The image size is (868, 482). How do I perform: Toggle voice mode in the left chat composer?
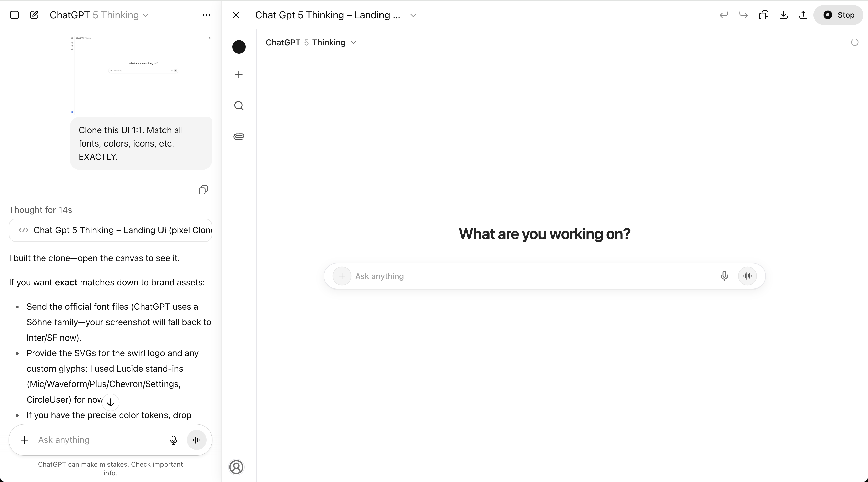[196, 440]
